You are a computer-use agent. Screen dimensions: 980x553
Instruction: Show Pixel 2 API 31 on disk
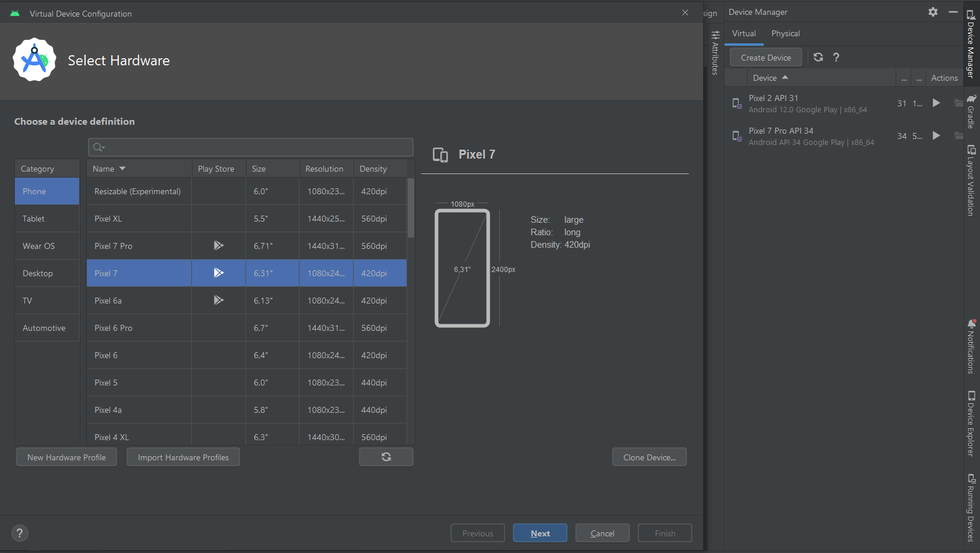(958, 103)
